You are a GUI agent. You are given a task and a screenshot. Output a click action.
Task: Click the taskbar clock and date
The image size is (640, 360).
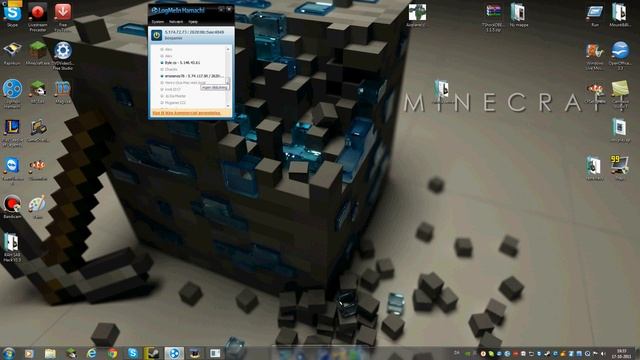[x=621, y=353]
